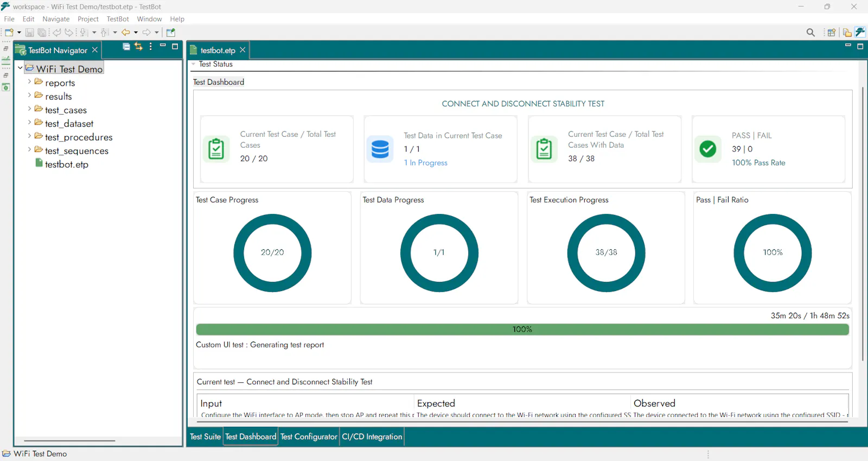868x461 pixels.
Task: Select the TestBot perspective icon
Action: [x=860, y=32]
